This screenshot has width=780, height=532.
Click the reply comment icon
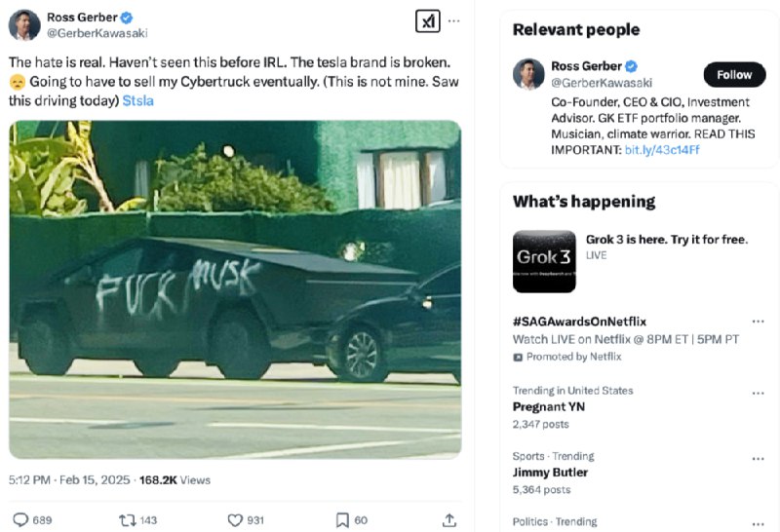click(20, 520)
